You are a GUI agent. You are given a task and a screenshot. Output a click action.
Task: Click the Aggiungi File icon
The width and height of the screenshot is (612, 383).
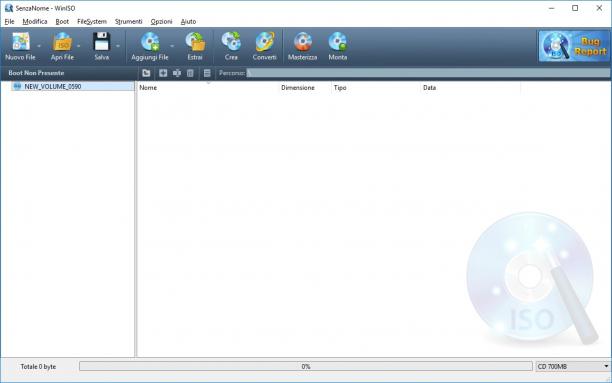point(150,42)
